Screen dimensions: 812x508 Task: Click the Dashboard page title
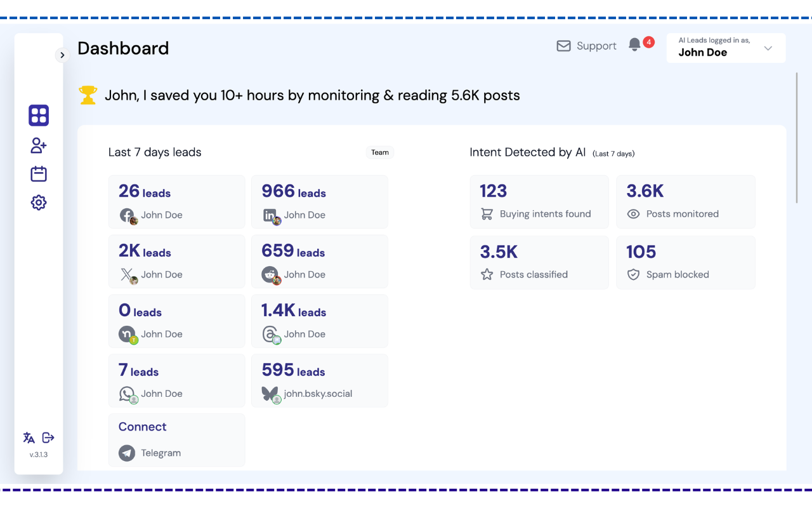click(123, 48)
